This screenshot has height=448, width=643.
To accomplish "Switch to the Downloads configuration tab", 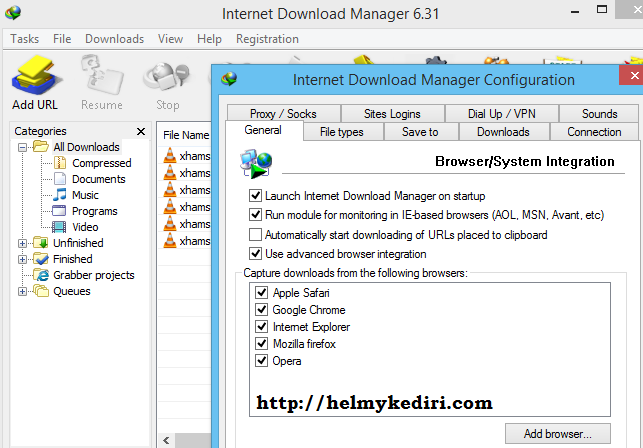I will pos(504,132).
